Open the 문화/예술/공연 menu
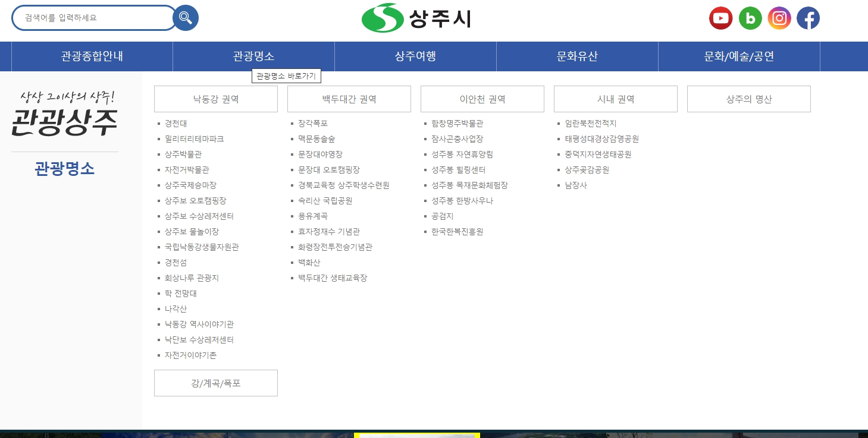The height and width of the screenshot is (438, 868). (739, 56)
